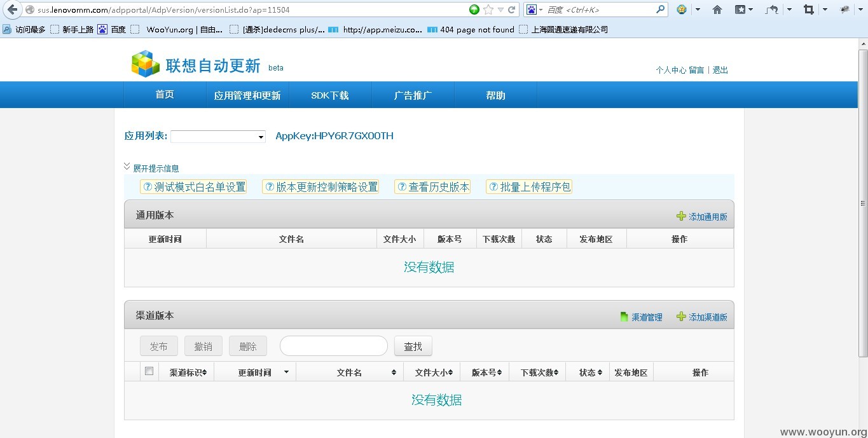Click the green plus icon in address bar

click(474, 10)
